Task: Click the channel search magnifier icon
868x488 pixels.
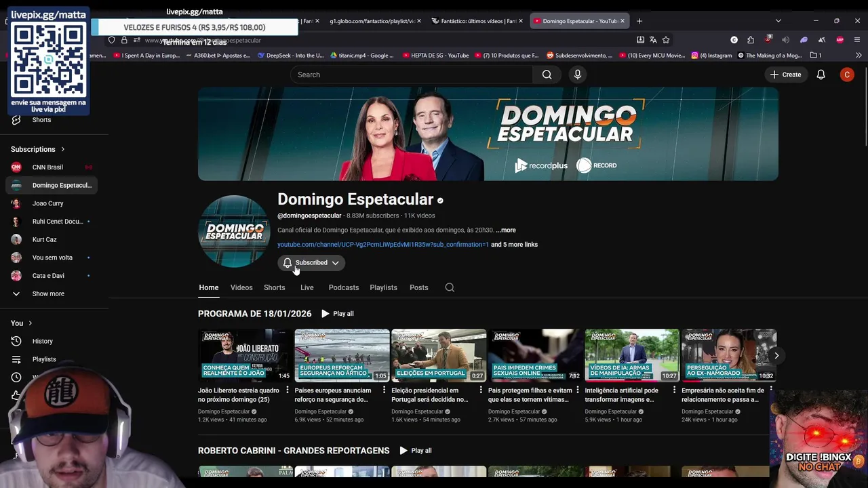Action: click(x=450, y=287)
